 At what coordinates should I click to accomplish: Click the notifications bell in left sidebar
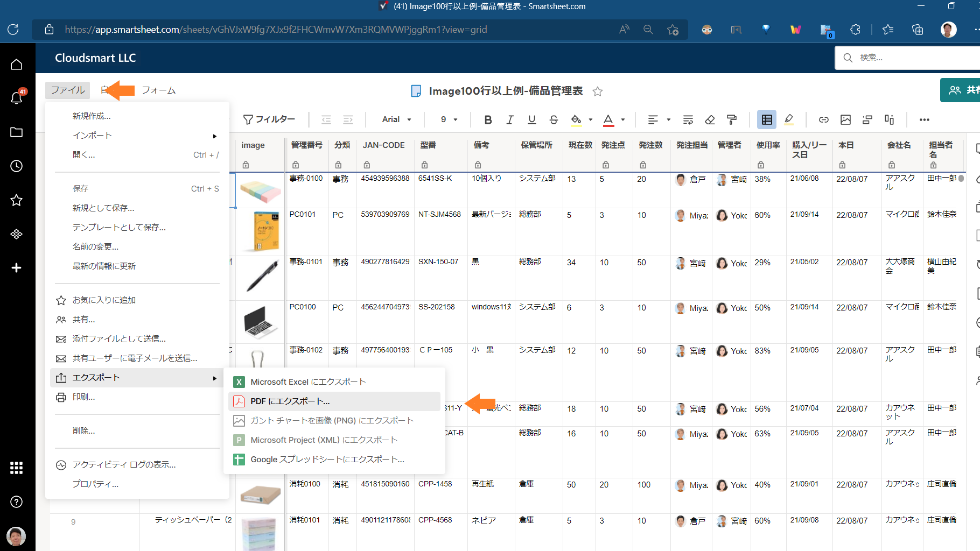point(16,97)
